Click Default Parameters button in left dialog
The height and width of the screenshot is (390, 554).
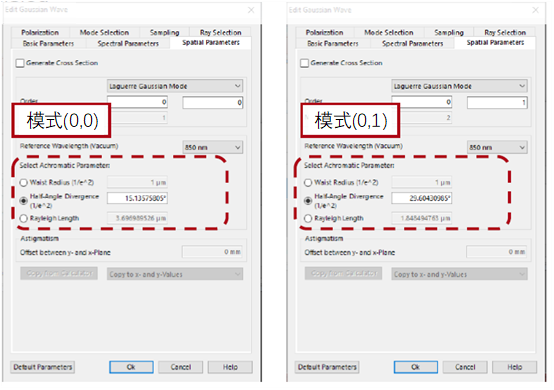pyautogui.click(x=42, y=367)
